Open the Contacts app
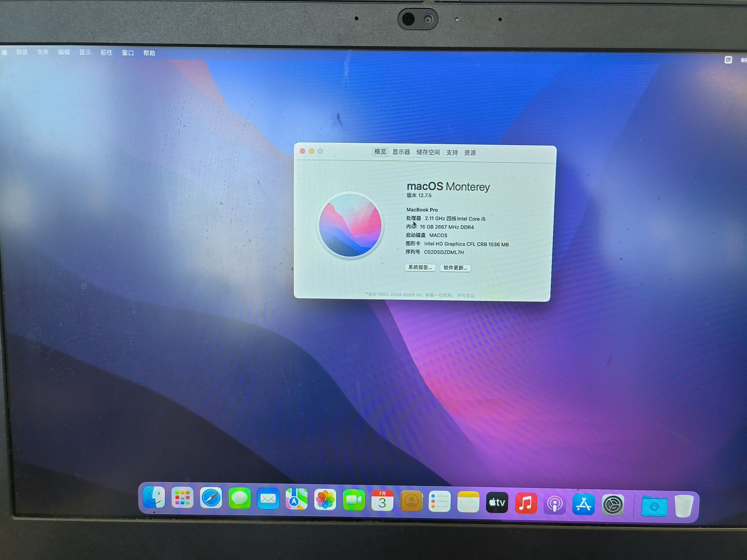Image resolution: width=747 pixels, height=560 pixels. coord(411,501)
